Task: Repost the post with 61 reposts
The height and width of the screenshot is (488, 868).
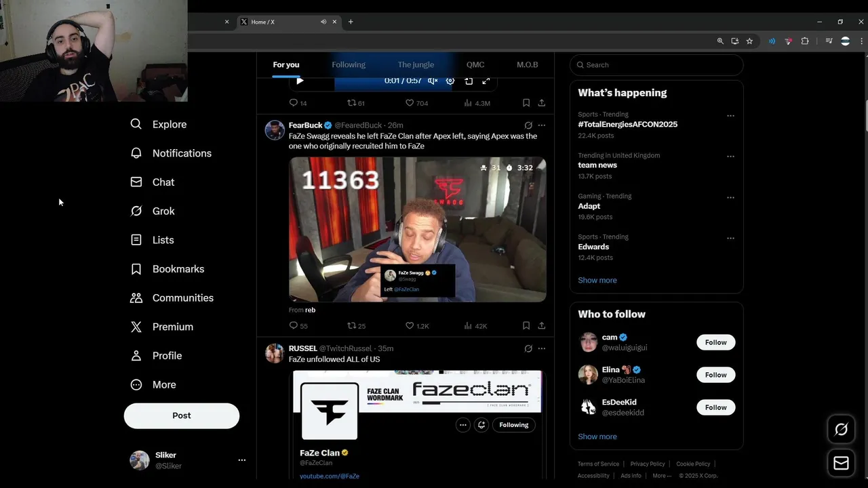Action: 356,103
